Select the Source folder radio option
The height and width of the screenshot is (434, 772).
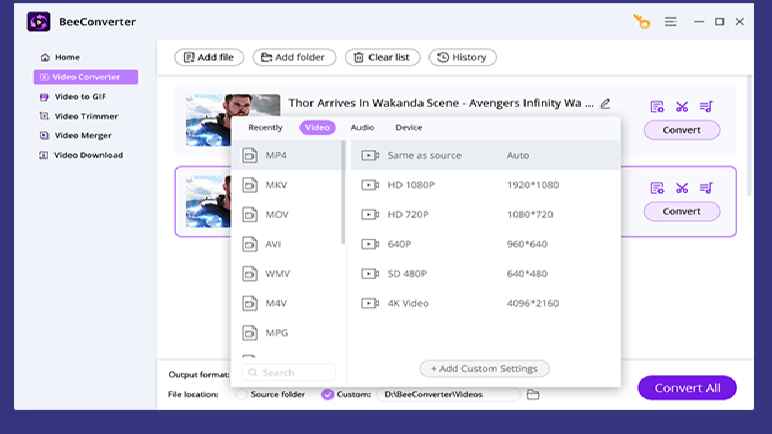[241, 394]
